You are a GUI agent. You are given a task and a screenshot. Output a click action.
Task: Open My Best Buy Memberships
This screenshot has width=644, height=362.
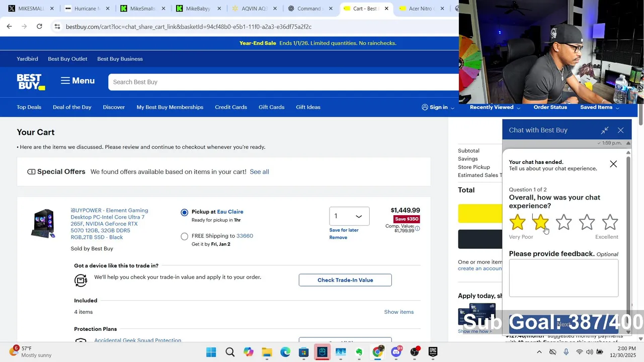170,107
